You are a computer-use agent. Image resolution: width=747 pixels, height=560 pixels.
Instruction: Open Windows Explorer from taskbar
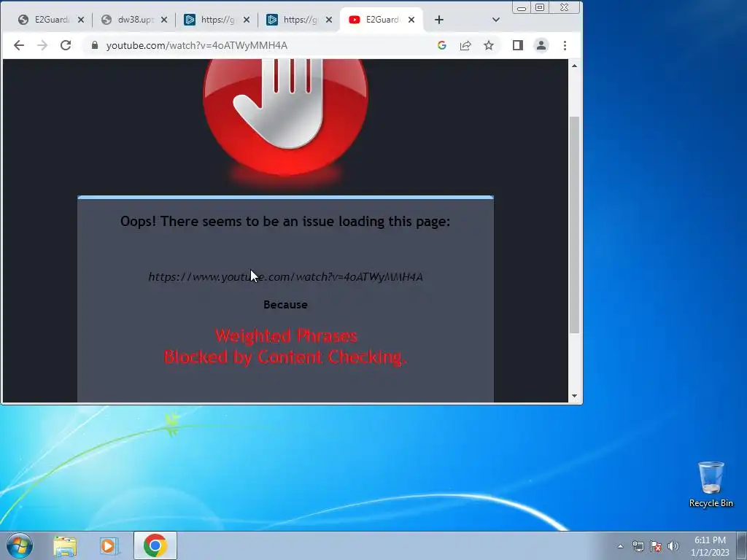[65, 545]
